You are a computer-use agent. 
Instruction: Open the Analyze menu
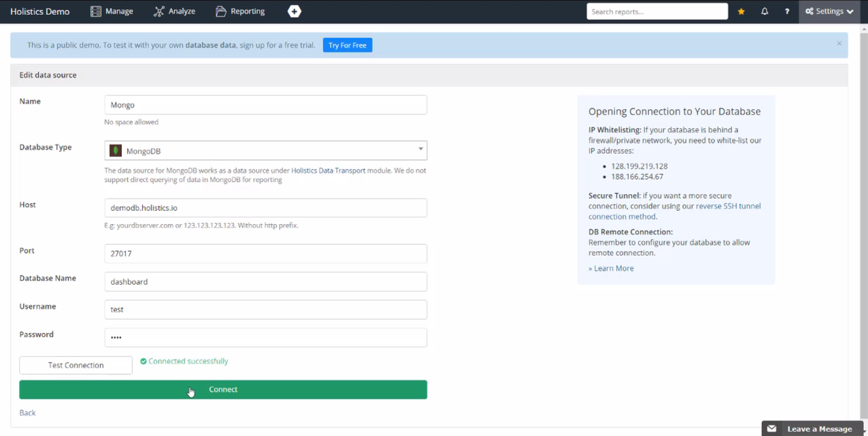coord(174,11)
